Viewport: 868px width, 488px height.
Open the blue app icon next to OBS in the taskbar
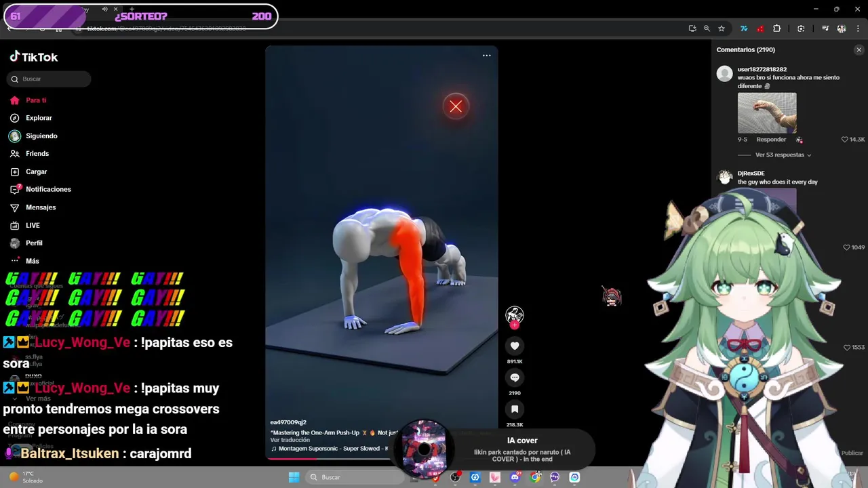[475, 477]
